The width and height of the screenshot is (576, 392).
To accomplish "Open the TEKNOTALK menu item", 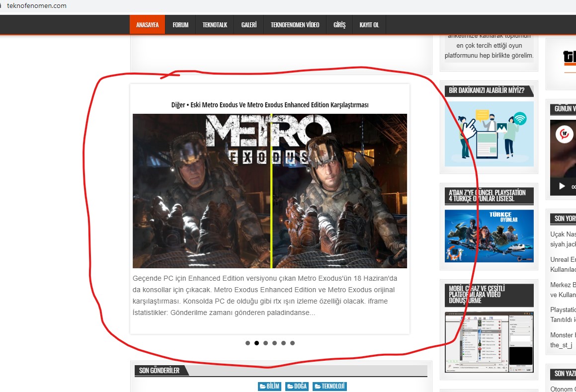I will coord(215,25).
